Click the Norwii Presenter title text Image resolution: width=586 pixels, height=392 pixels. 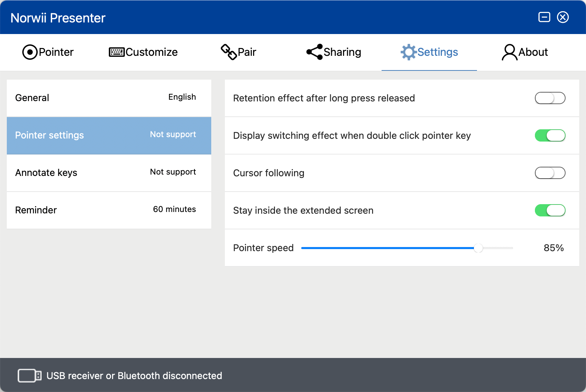click(x=58, y=18)
